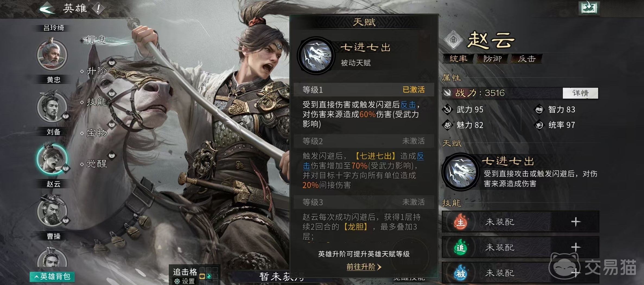Tap the exclamation info icon beside 英雄
The width and height of the screenshot is (644, 285).
(x=98, y=9)
